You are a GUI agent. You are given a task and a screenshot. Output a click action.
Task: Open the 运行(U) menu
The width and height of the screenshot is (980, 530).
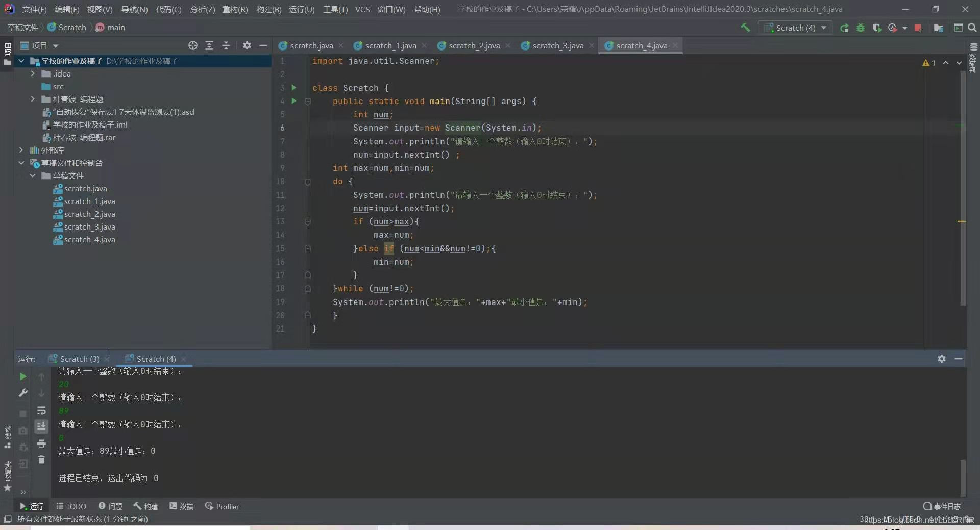coord(301,9)
